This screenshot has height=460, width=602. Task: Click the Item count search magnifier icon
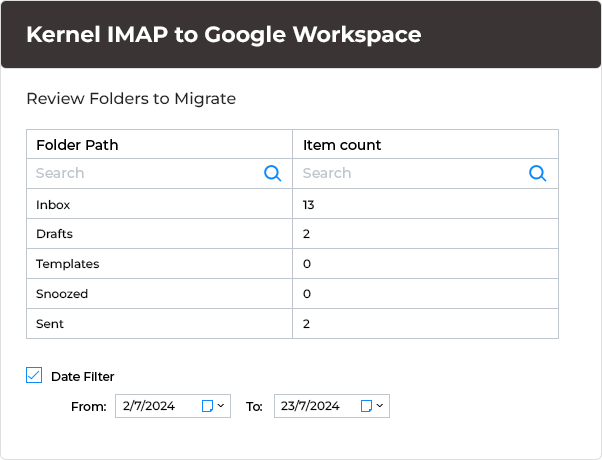pos(538,174)
